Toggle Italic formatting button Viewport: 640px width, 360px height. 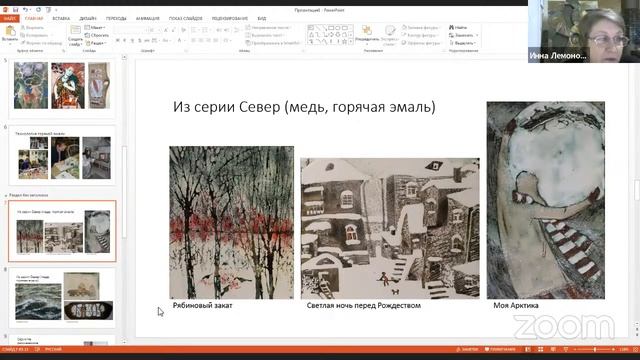pos(125,40)
